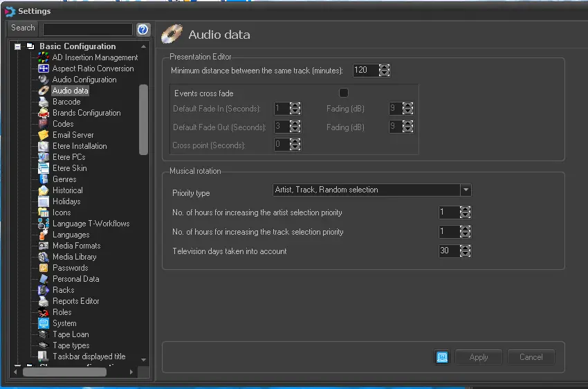Click the Reports Editor printer icon
Image resolution: width=588 pixels, height=389 pixels.
tap(44, 301)
